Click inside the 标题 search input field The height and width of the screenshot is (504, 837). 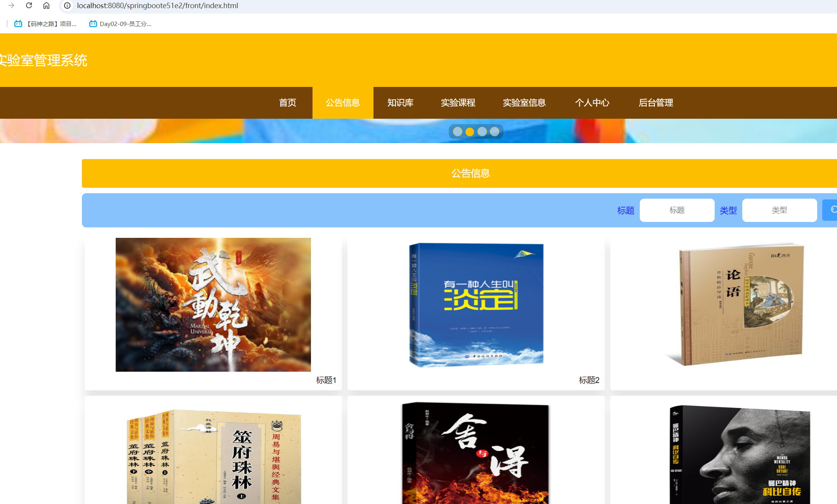(x=677, y=210)
